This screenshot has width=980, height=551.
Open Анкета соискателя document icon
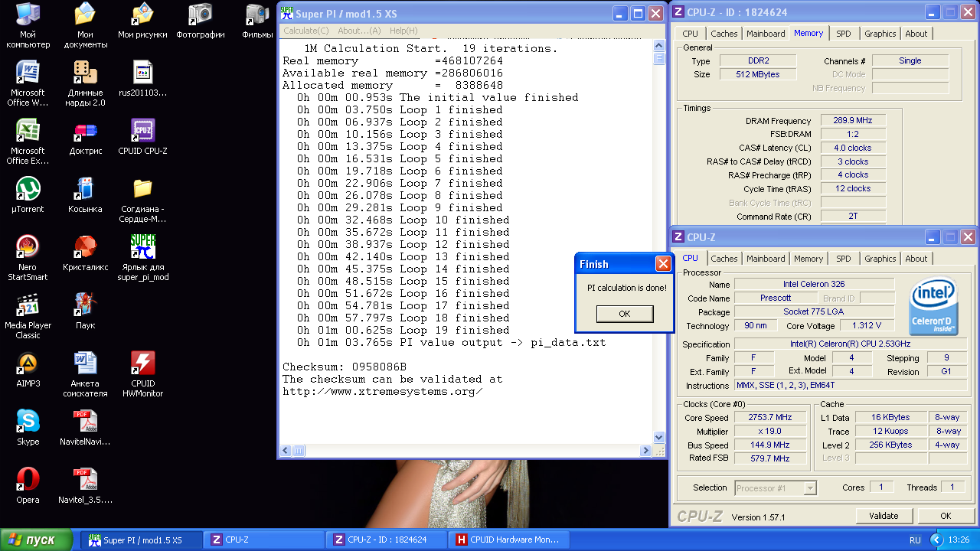(x=85, y=364)
